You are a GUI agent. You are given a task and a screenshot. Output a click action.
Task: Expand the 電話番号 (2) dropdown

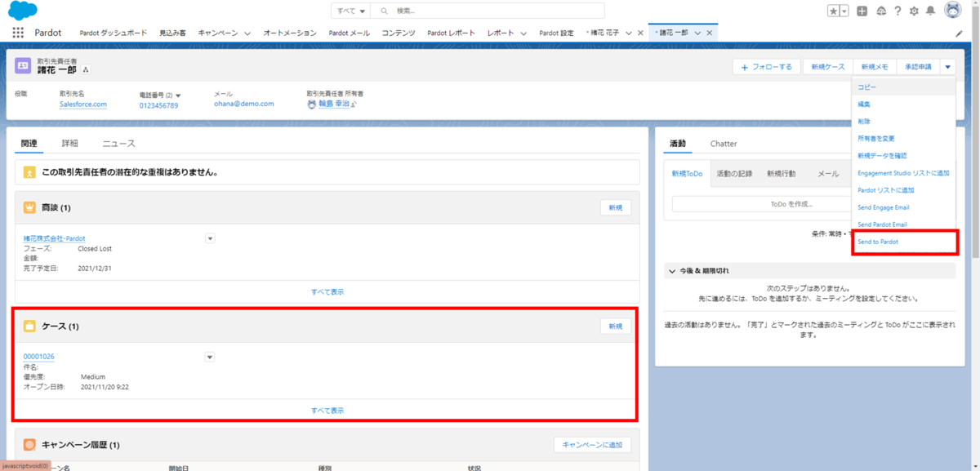click(178, 96)
